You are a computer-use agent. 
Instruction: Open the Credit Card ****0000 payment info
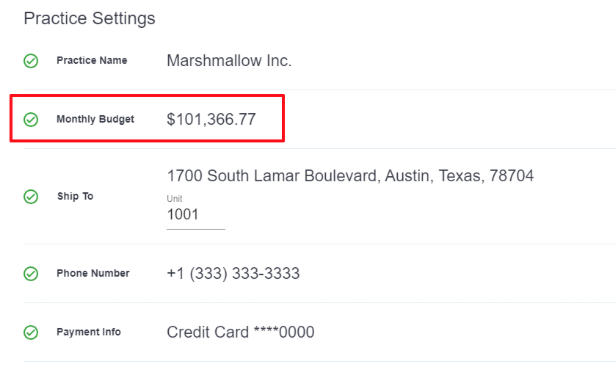[240, 332]
